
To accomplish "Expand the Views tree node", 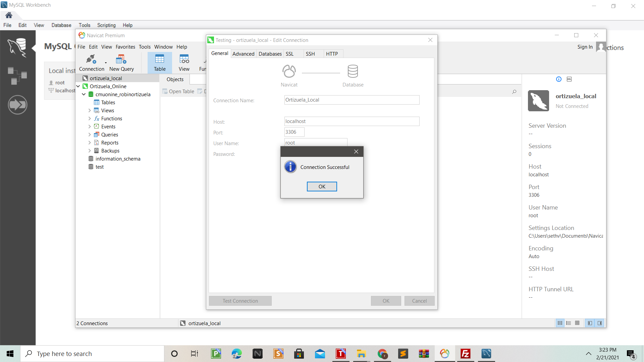I will click(90, 110).
